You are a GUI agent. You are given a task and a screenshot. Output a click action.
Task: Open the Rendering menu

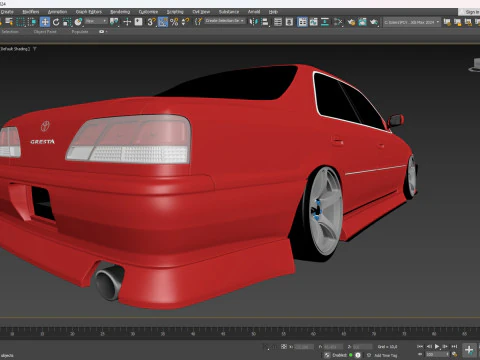120,12
